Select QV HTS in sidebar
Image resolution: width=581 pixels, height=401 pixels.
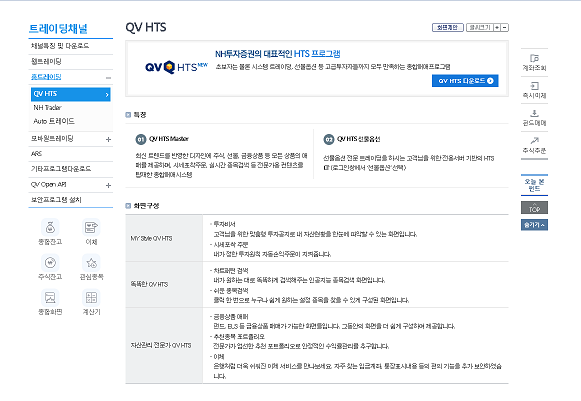click(71, 94)
